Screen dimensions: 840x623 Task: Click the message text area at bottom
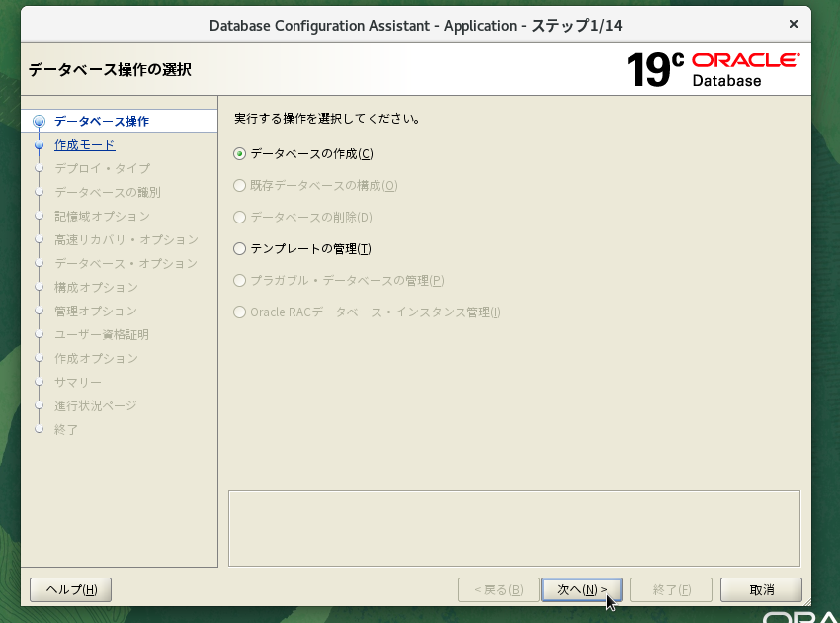tap(514, 529)
